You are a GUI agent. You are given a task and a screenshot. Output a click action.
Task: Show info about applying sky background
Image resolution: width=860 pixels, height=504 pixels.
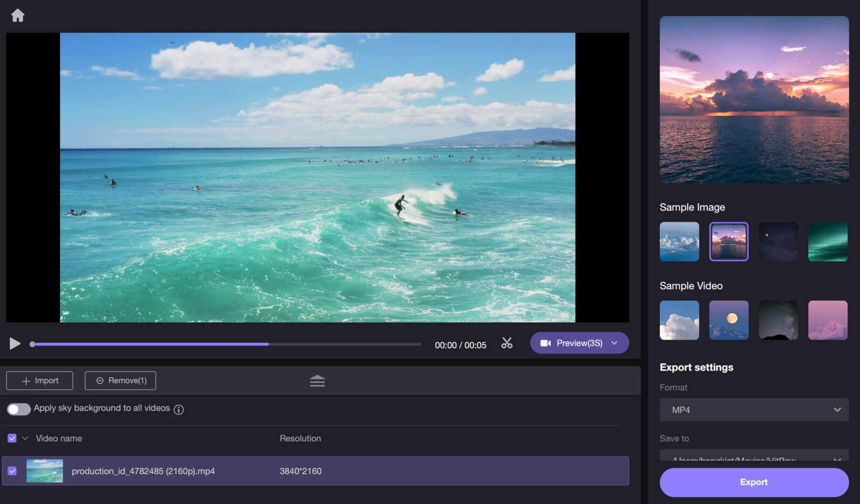pyautogui.click(x=179, y=409)
